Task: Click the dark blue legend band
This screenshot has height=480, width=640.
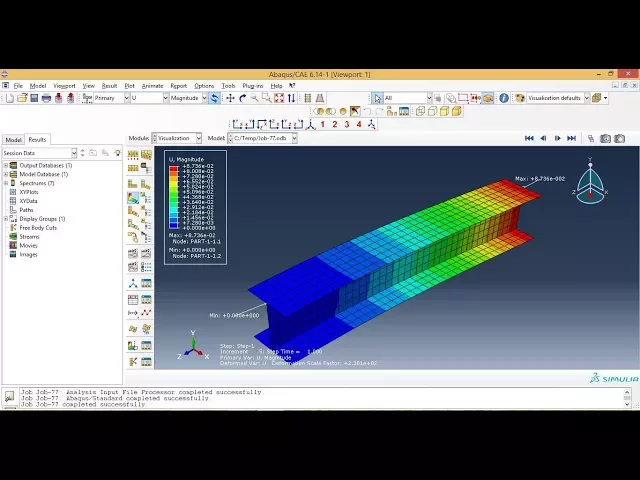Action: tap(174, 224)
